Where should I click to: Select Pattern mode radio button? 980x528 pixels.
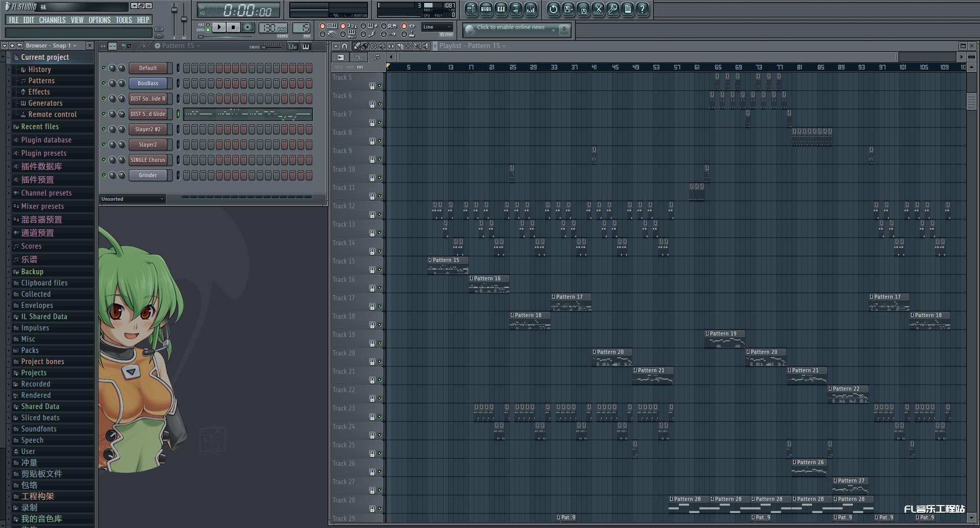pos(208,25)
